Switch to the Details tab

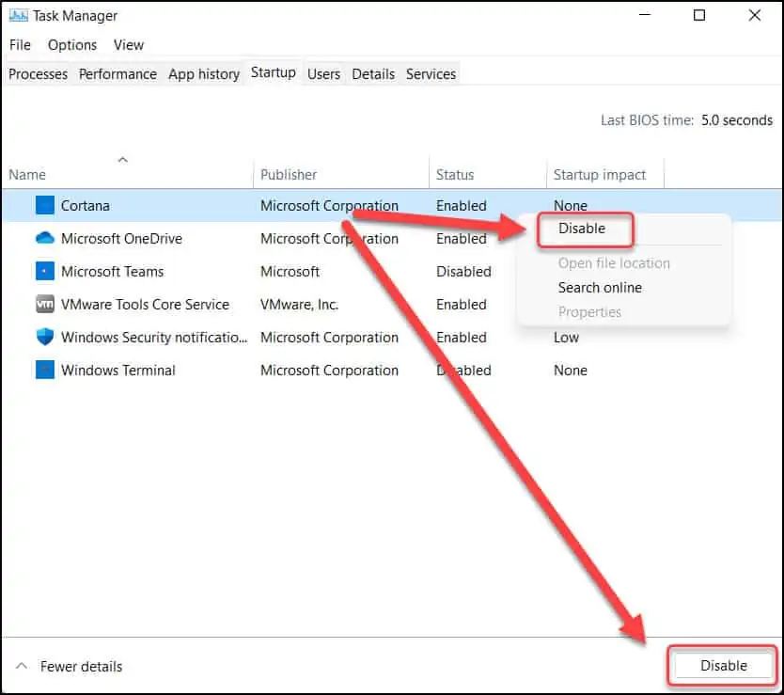(373, 74)
